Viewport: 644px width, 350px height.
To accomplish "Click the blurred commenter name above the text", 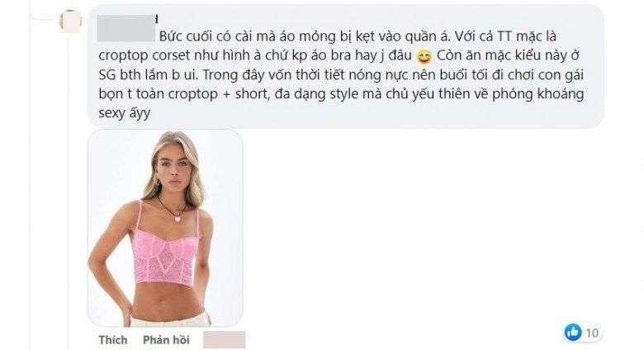I will 126,28.
